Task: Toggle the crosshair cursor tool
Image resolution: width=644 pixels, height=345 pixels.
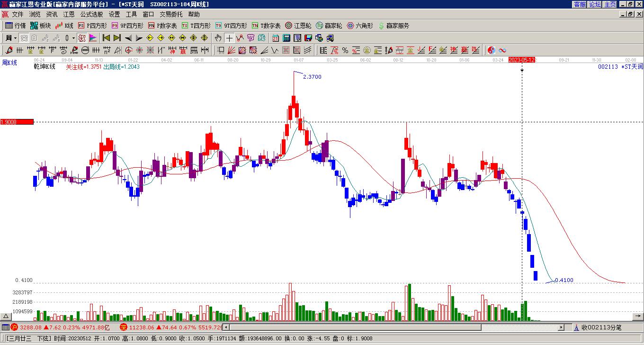Action: [x=229, y=38]
